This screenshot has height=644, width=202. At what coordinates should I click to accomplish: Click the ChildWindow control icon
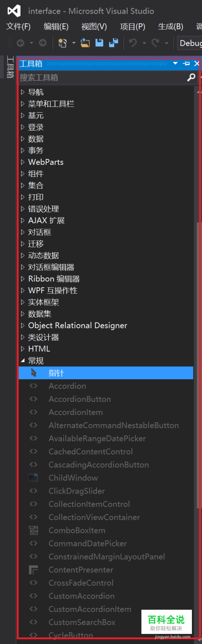coord(33,478)
